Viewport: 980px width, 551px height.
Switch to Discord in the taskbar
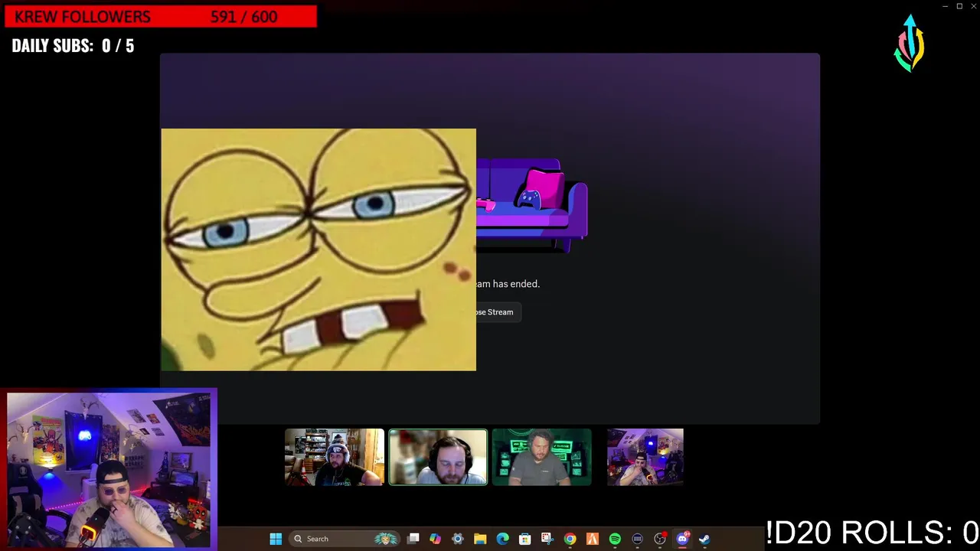[x=682, y=539]
